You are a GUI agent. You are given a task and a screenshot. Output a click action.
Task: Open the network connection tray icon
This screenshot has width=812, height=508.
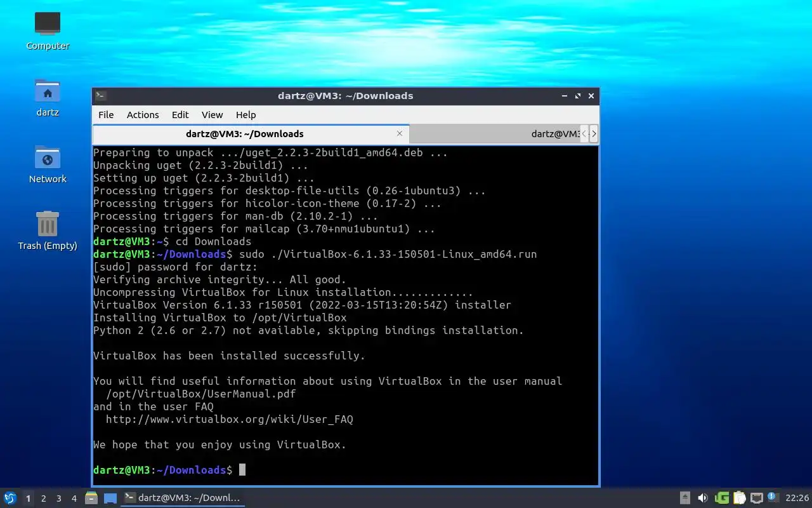pyautogui.click(x=756, y=498)
